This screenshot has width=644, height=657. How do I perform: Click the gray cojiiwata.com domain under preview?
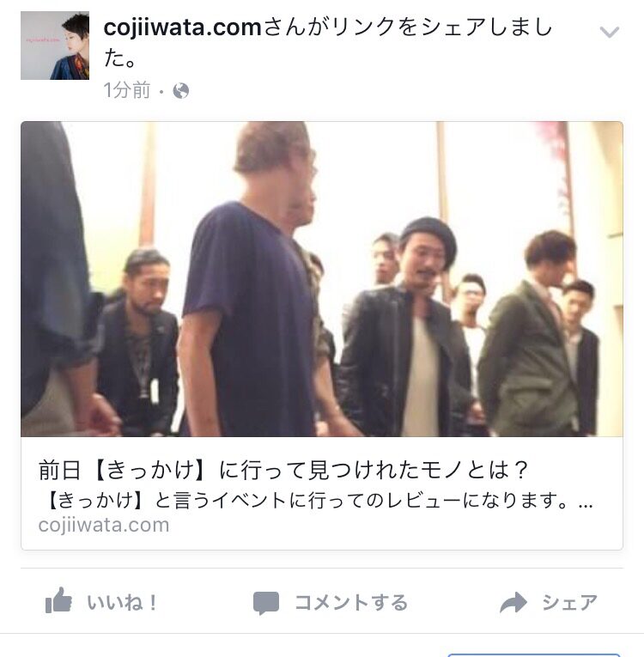(x=104, y=525)
